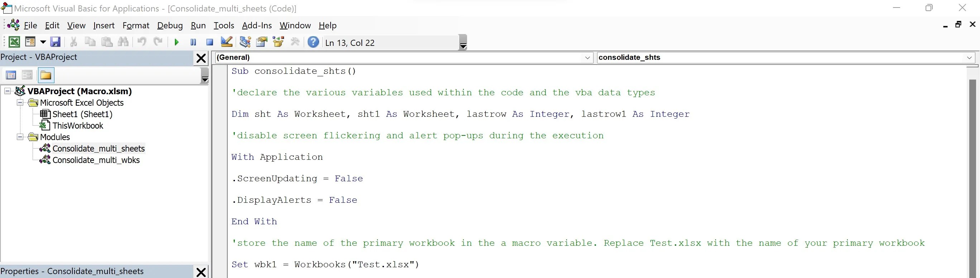Screen dimensions: 980x278
Task: Open the Debug menu
Action: 170,25
